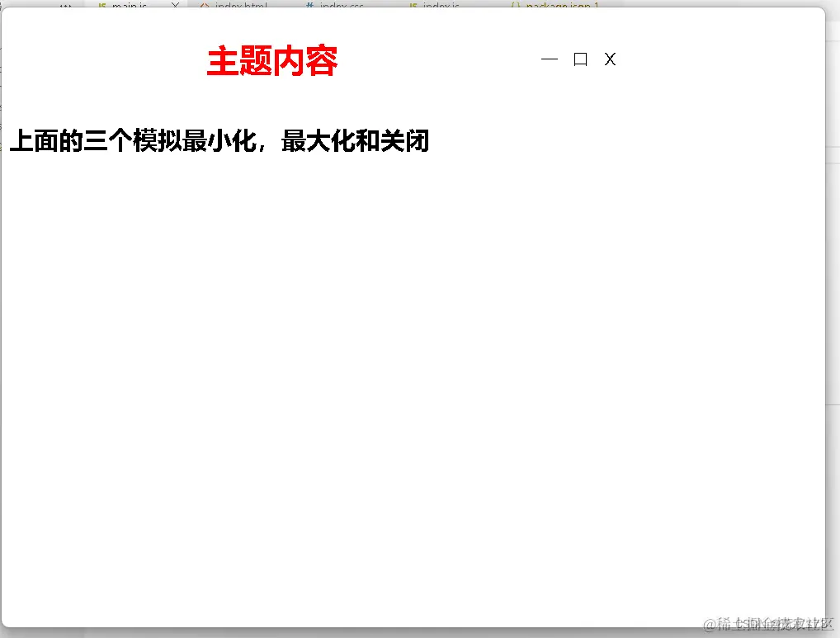Click the simulated close X icon
The height and width of the screenshot is (638, 840).
pos(610,59)
